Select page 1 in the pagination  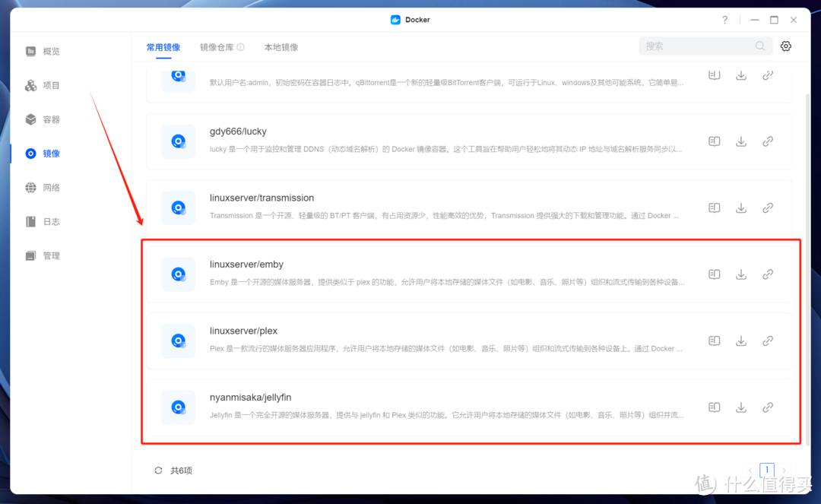pos(767,470)
